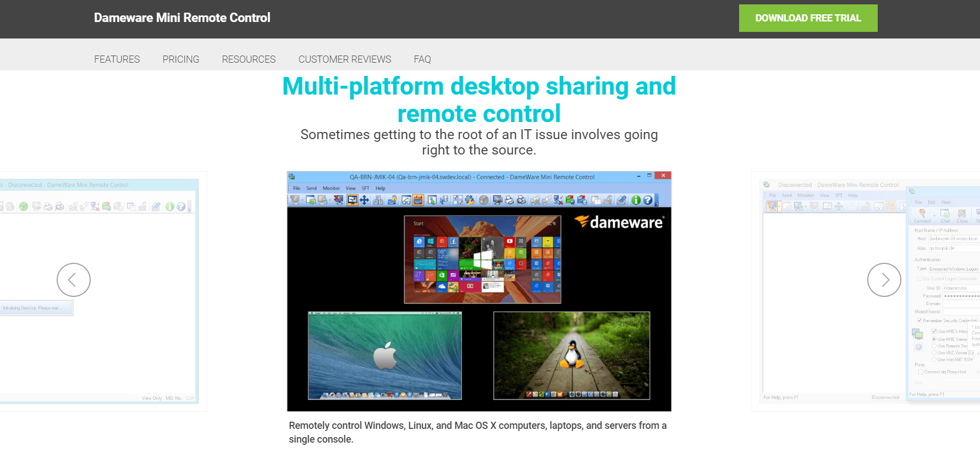Toggle Remember Security Credentials checkbox
This screenshot has height=469, width=980.
(x=919, y=321)
